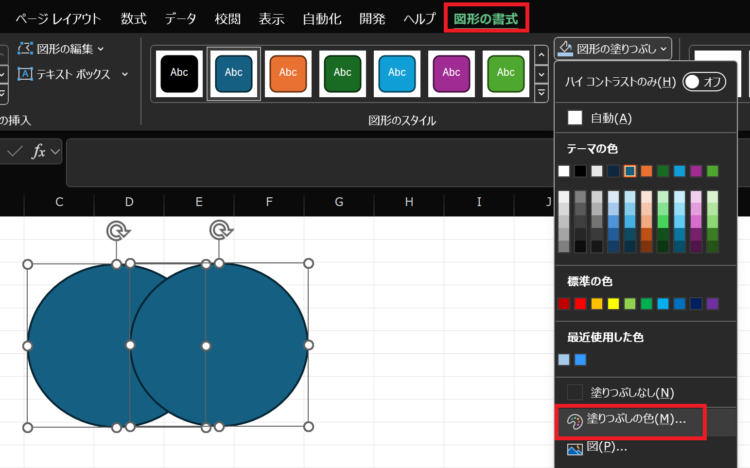Select the dark navy standard color
750x468 pixels.
pyautogui.click(x=696, y=303)
